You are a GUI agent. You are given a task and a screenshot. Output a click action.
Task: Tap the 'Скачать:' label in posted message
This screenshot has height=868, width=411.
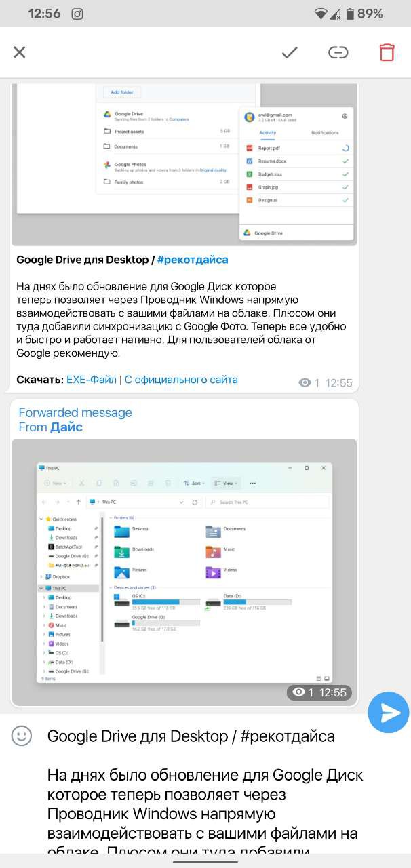pyautogui.click(x=40, y=380)
